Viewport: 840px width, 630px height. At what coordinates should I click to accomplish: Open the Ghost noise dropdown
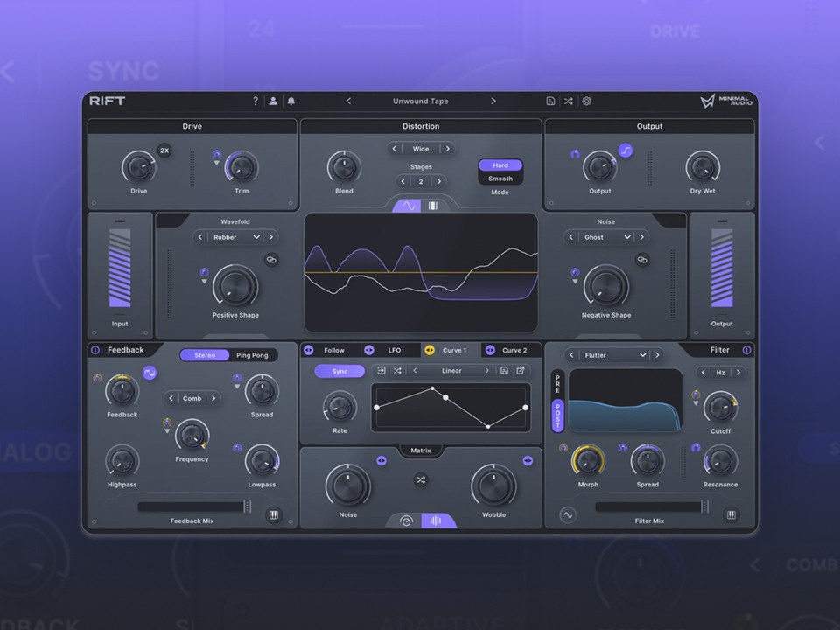[606, 237]
